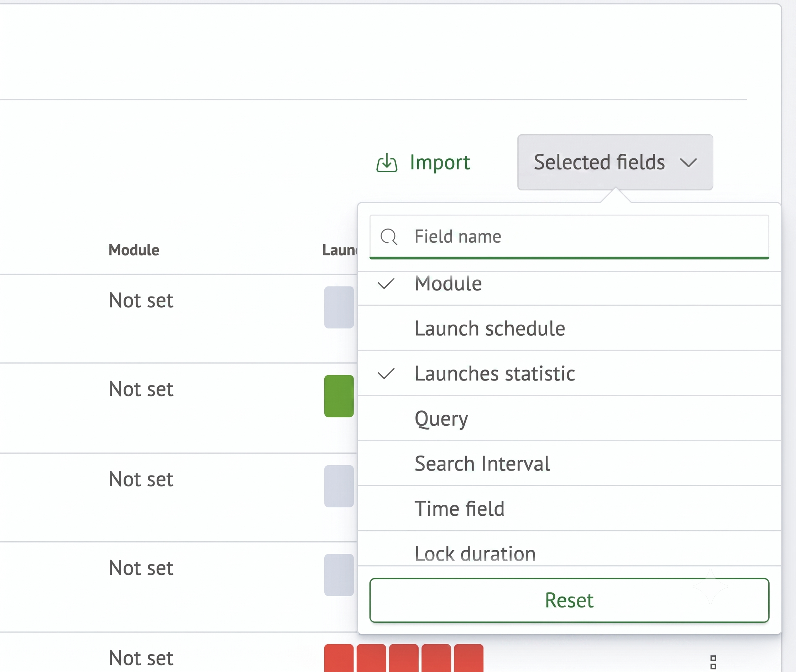Enable the Launch schedule field
Screen dimensions: 796x672
569,328
